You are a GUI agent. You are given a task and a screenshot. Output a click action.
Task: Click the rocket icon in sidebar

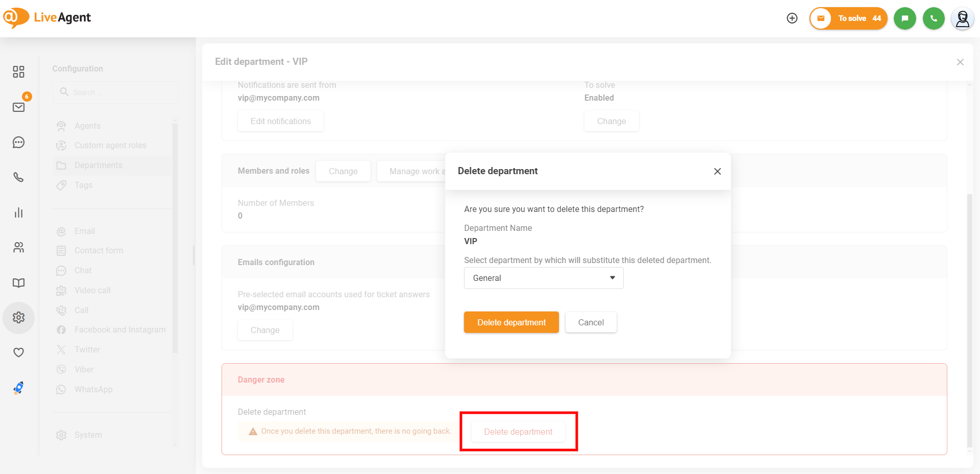pos(18,388)
